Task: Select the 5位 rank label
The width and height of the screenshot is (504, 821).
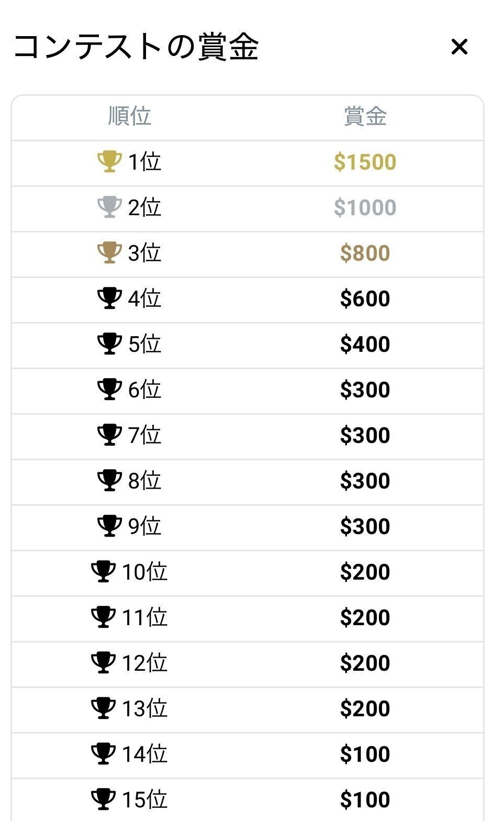Action: [145, 344]
